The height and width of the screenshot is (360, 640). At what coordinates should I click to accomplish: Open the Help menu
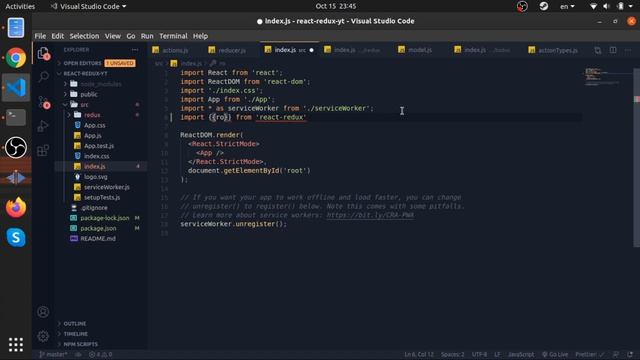click(x=200, y=36)
